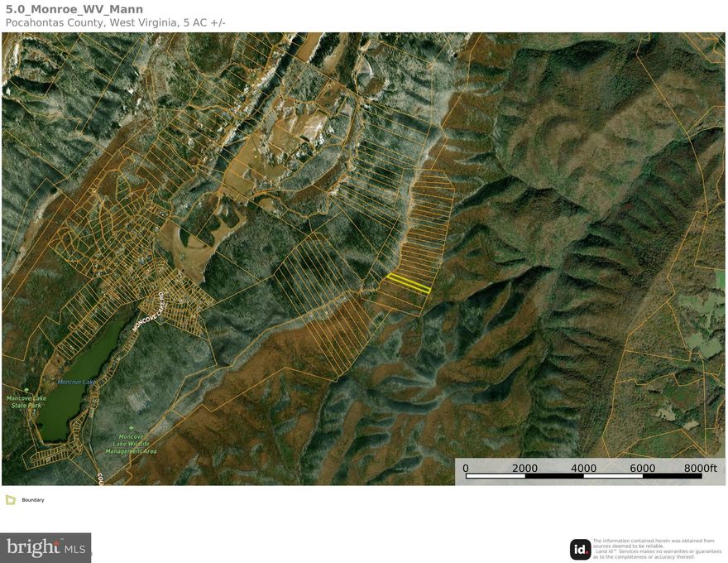Screen dimensions: 728x563
Task: Click the 6000 mark on scale bar
Action: tap(642, 469)
